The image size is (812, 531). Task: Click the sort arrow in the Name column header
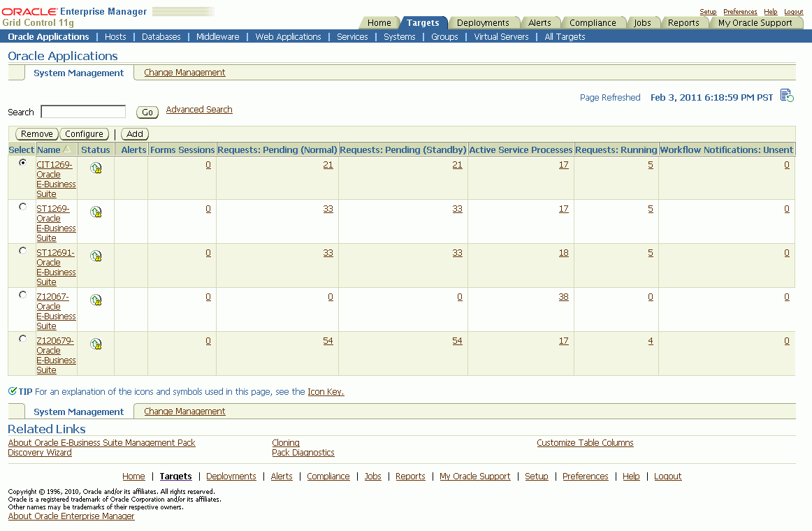click(66, 149)
